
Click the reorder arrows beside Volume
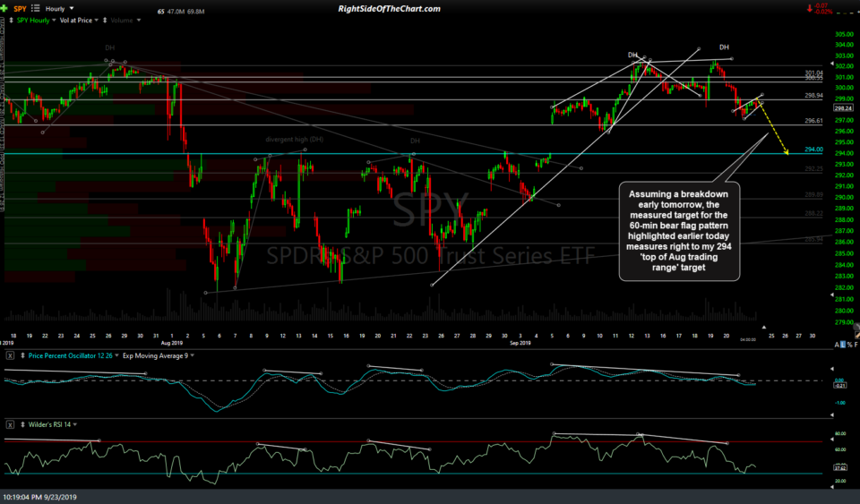(105, 21)
